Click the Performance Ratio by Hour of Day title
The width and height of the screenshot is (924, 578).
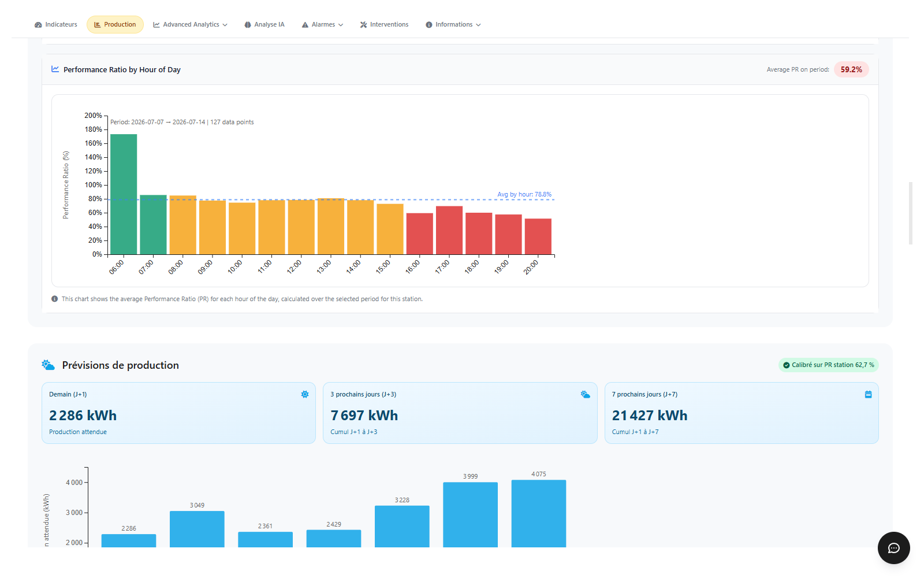coord(122,69)
